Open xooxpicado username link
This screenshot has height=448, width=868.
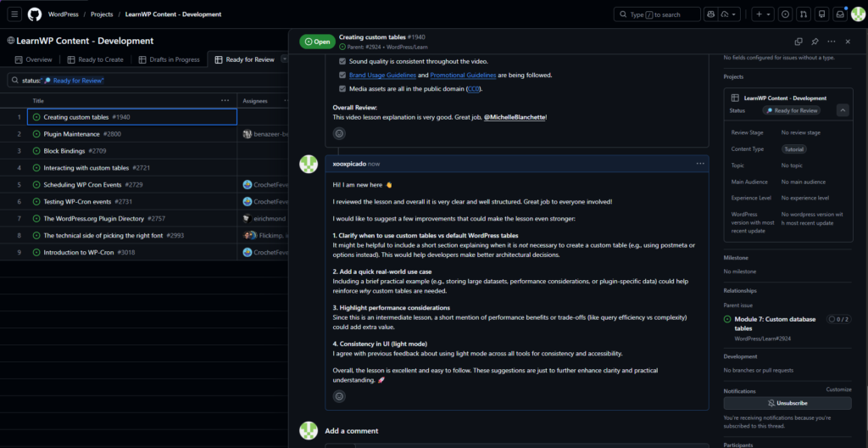(348, 164)
